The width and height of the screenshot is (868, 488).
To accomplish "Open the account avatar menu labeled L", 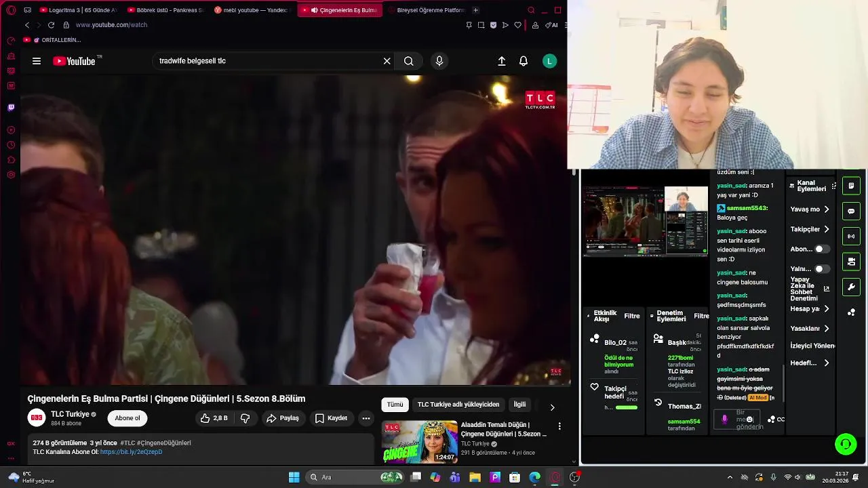I will [x=550, y=61].
